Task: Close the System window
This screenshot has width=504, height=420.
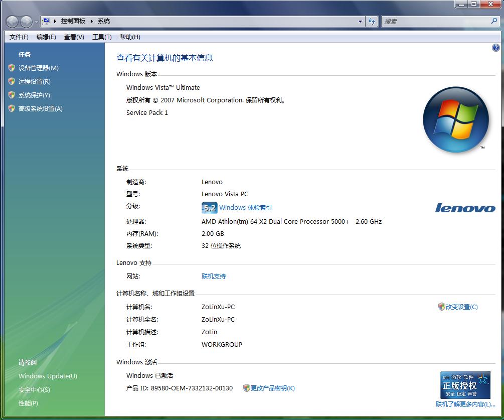Action: click(491, 4)
